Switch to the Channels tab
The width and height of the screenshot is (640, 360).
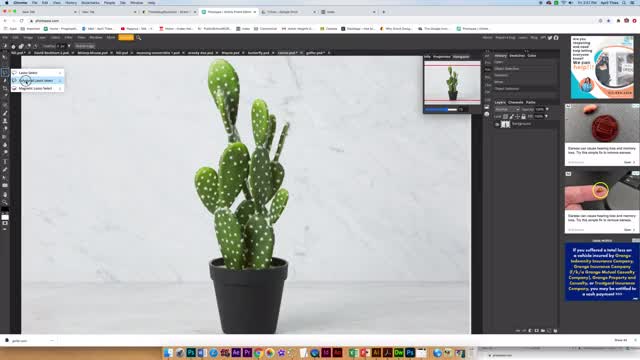coord(516,102)
